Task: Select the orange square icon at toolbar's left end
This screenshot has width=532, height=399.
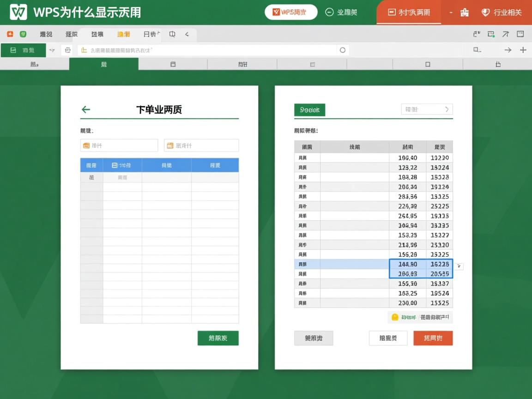Action: point(10,34)
